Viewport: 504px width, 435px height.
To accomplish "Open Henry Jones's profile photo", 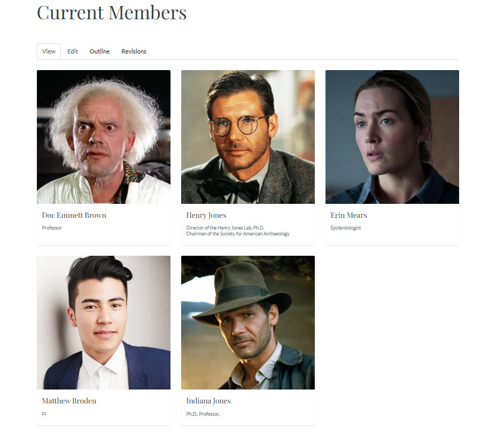I will tap(248, 137).
